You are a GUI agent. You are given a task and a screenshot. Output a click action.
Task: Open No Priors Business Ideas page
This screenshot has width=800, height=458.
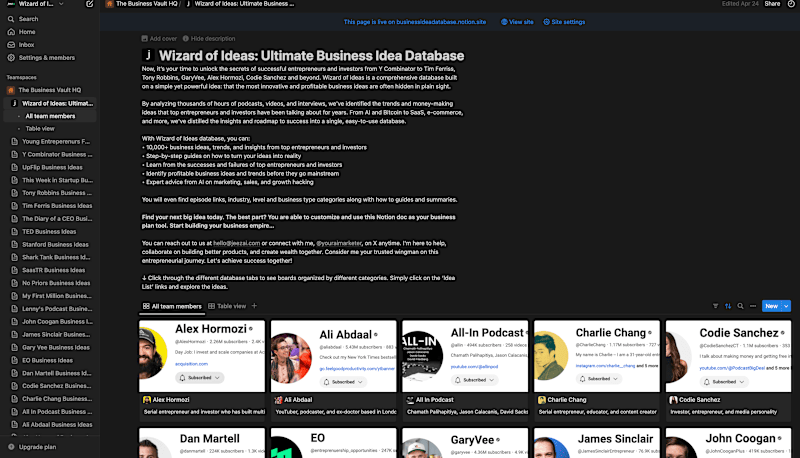(x=49, y=283)
